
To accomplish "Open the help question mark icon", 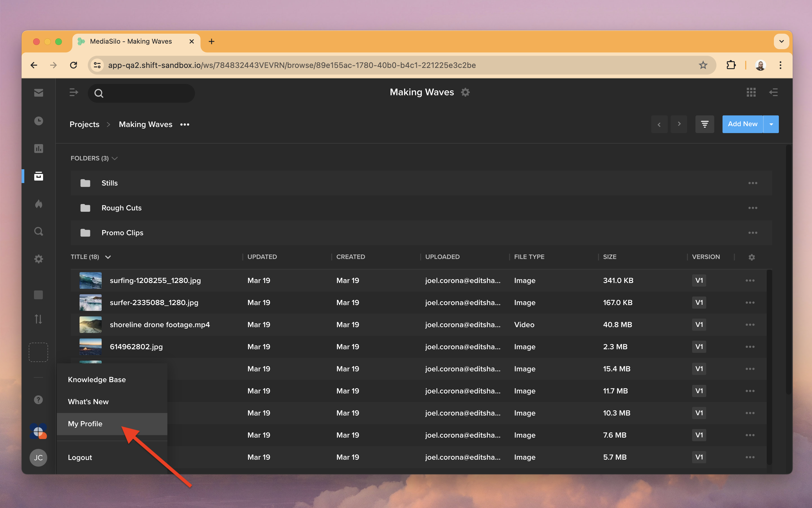I will tap(38, 399).
